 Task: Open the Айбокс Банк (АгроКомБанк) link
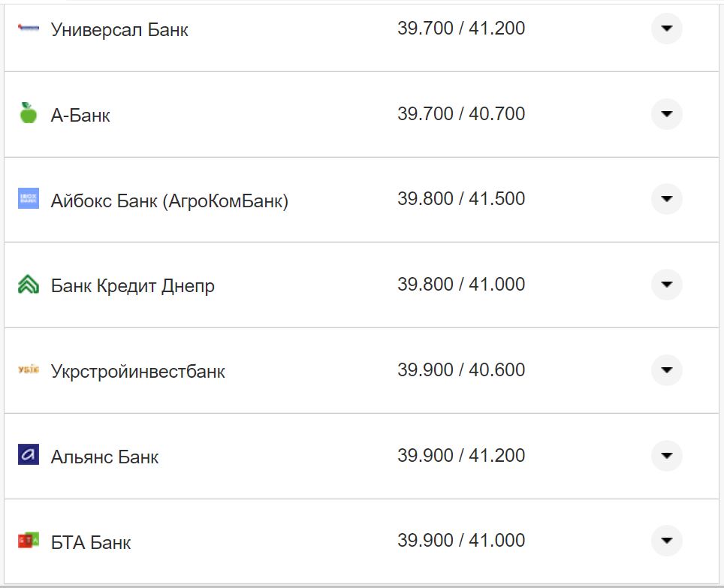[x=170, y=201]
